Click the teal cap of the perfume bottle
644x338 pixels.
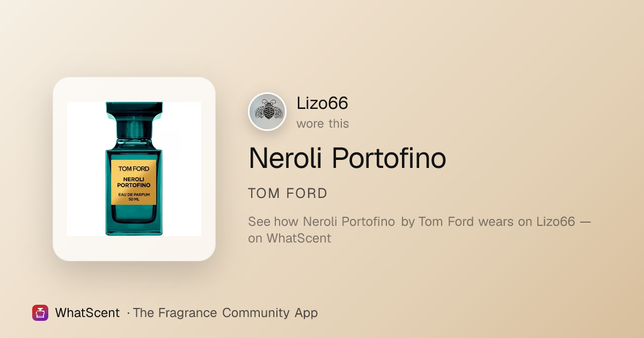[134, 111]
